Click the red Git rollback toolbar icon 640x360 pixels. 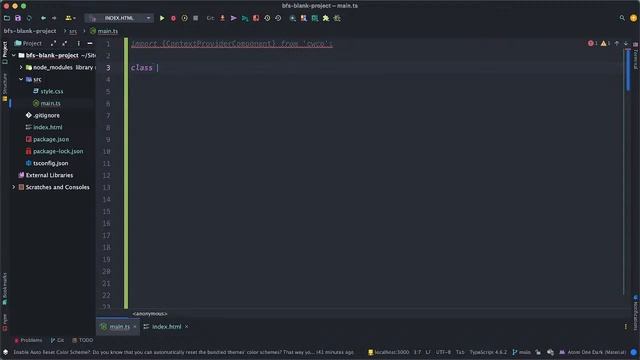256,18
